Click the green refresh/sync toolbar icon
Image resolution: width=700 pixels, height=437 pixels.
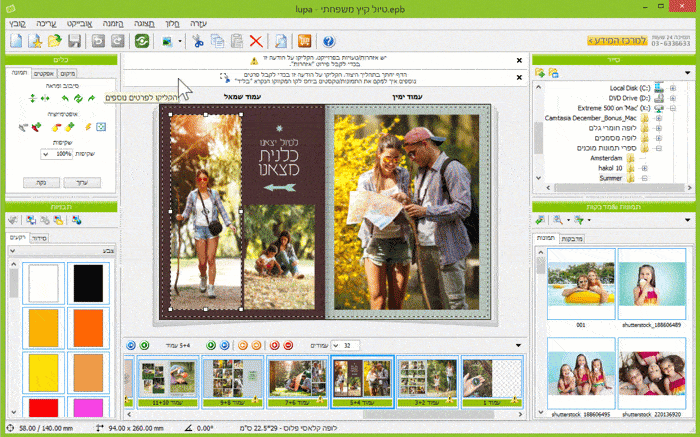click(142, 41)
